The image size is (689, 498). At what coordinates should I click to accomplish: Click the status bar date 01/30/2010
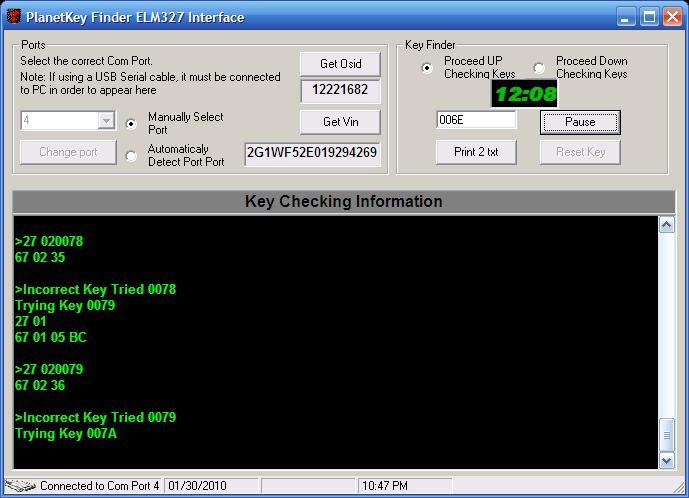197,486
